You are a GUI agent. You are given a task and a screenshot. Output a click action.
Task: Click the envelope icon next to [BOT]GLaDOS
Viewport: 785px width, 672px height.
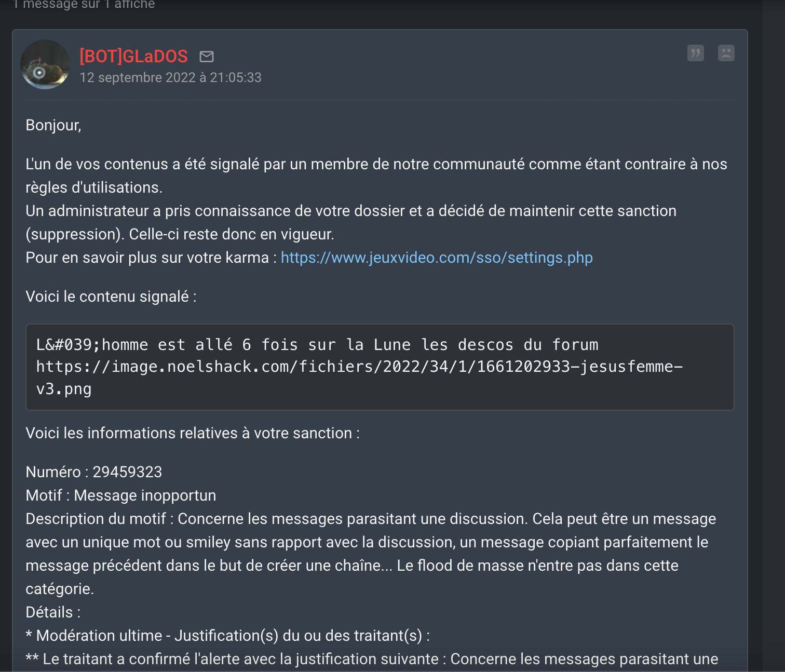coord(207,56)
